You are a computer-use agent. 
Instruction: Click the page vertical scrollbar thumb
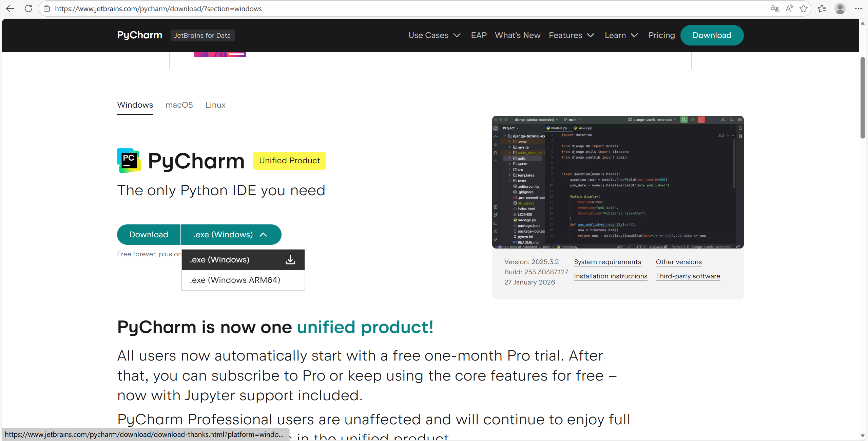point(863,98)
